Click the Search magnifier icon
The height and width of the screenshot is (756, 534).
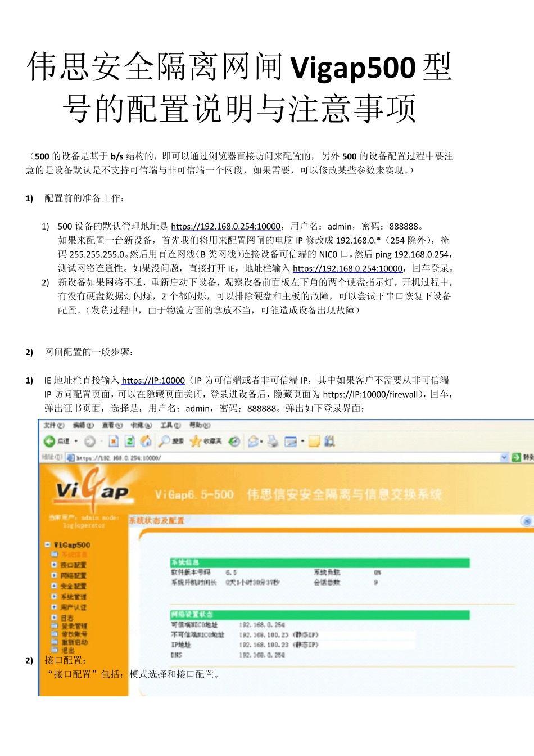(164, 442)
